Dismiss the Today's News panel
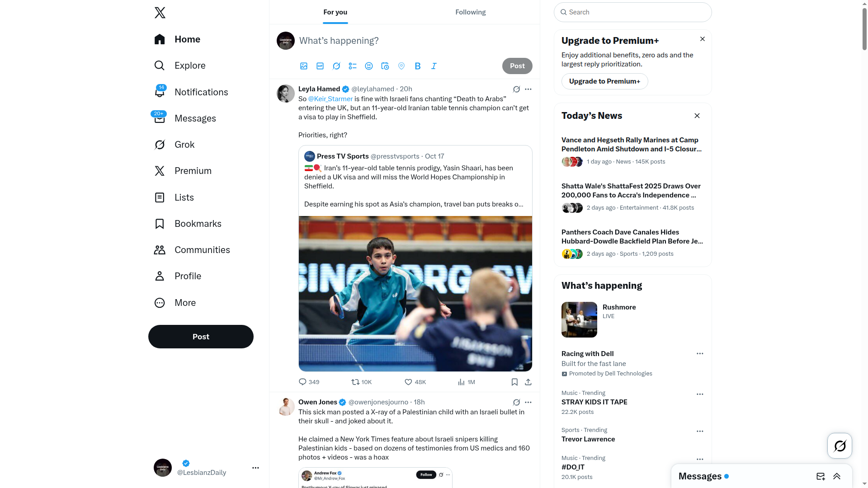868x488 pixels. click(697, 116)
